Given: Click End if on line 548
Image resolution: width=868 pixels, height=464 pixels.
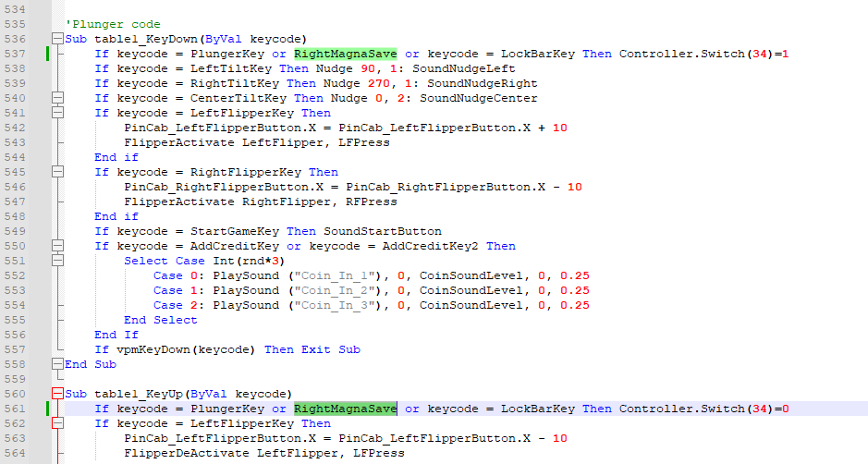Looking at the screenshot, I should click(116, 216).
